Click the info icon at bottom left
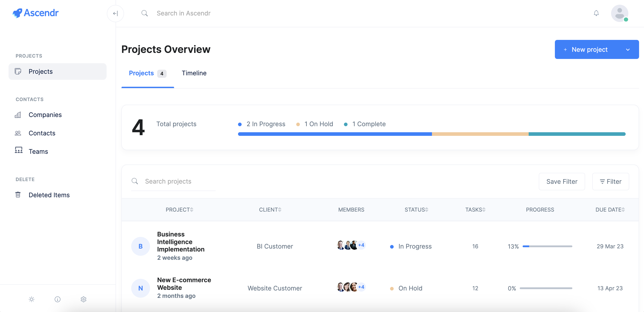 point(58,299)
